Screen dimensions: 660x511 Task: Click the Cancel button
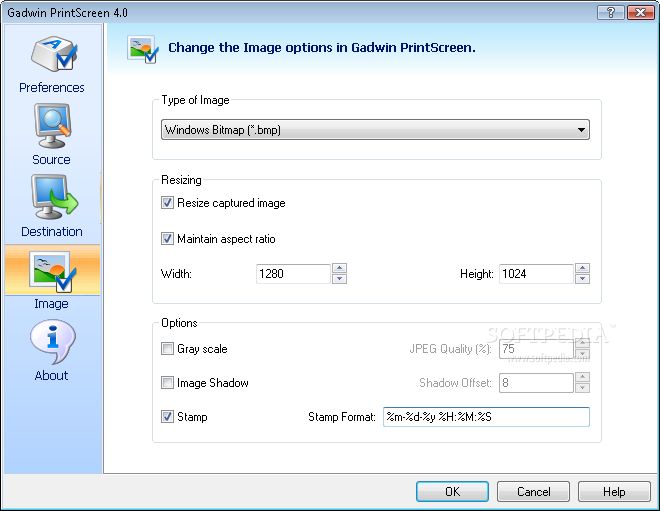(x=533, y=492)
